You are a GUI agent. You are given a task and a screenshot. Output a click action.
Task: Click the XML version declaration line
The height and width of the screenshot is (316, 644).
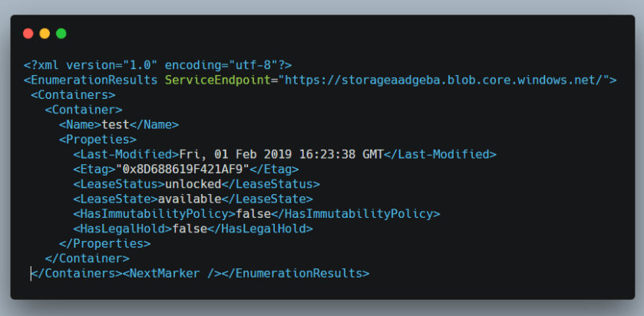coord(157,65)
